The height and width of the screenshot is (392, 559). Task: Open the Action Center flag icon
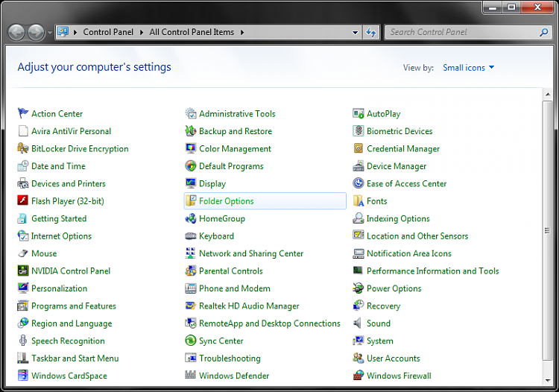[23, 113]
